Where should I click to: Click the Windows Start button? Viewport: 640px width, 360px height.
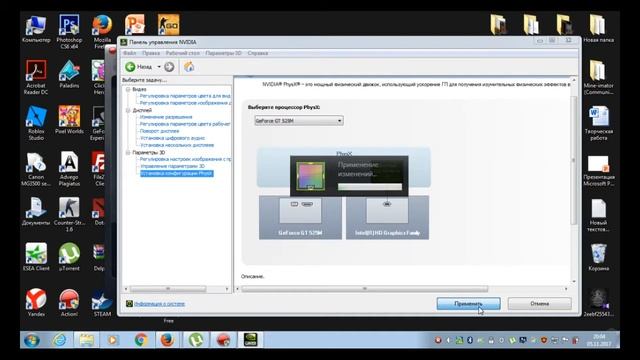[x=32, y=340]
